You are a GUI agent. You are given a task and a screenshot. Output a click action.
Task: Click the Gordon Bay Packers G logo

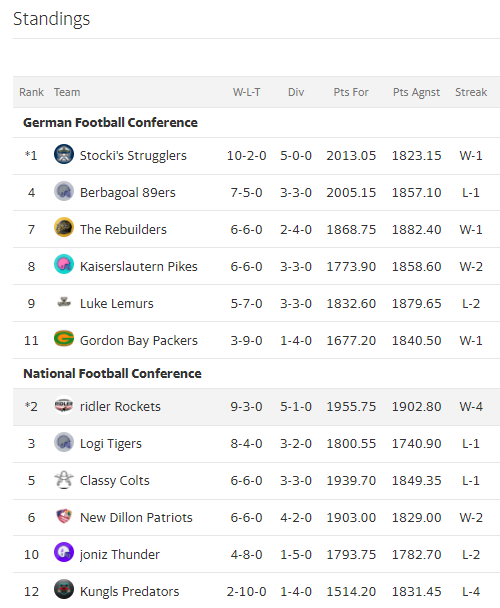(x=64, y=339)
